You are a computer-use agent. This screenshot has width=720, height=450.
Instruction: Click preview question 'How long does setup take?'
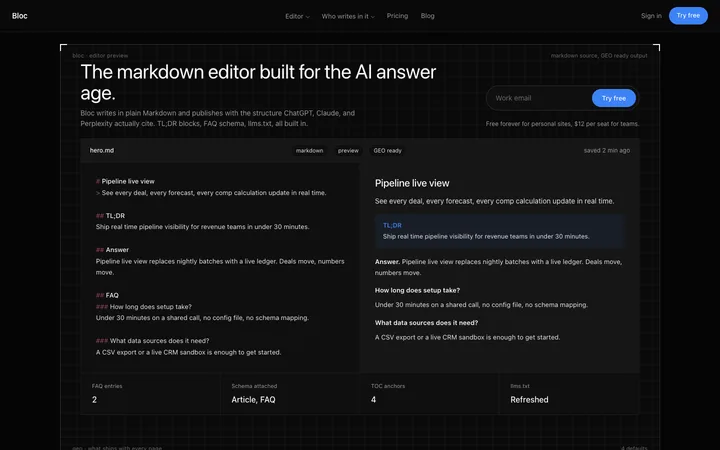pos(417,290)
